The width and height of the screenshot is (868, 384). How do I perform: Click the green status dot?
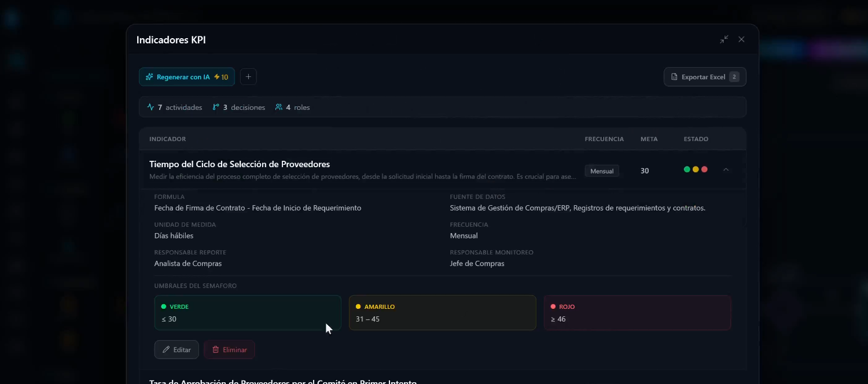pos(687,169)
